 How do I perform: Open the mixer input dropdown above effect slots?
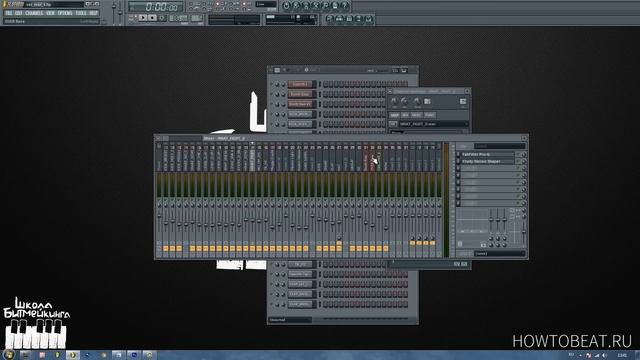500,146
